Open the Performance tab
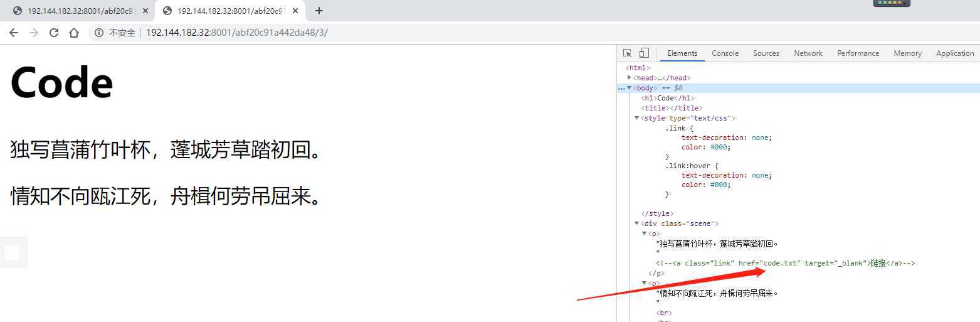The height and width of the screenshot is (322, 980). coord(858,53)
